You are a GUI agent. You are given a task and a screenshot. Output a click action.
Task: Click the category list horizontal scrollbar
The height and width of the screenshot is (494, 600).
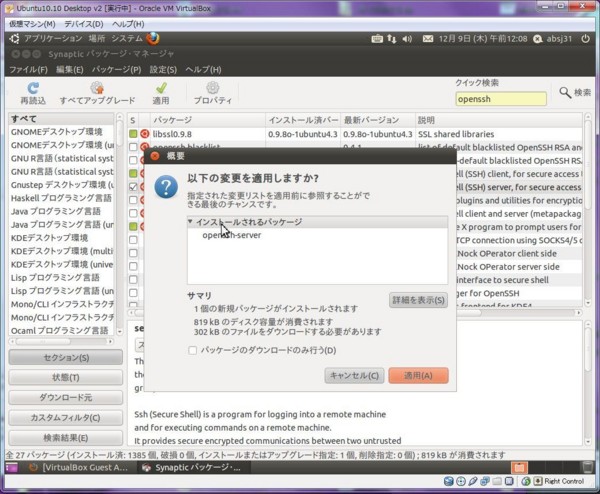[61, 341]
